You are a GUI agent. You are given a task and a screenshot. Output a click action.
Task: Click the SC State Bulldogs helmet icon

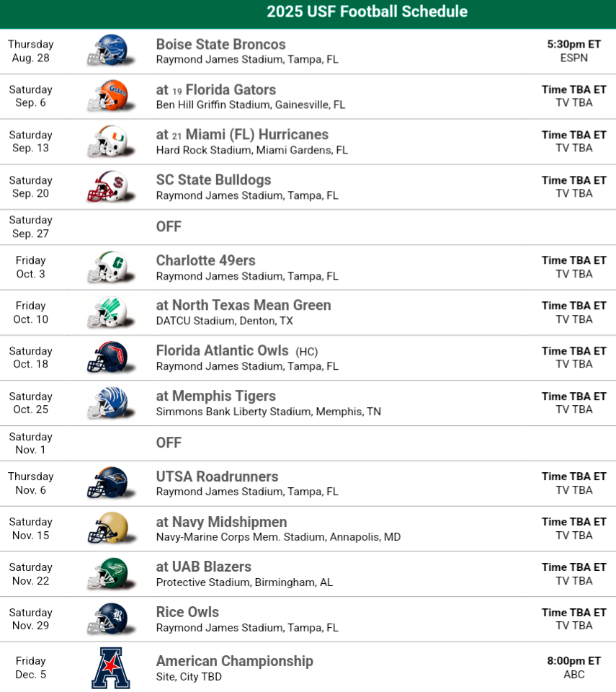pos(107,187)
